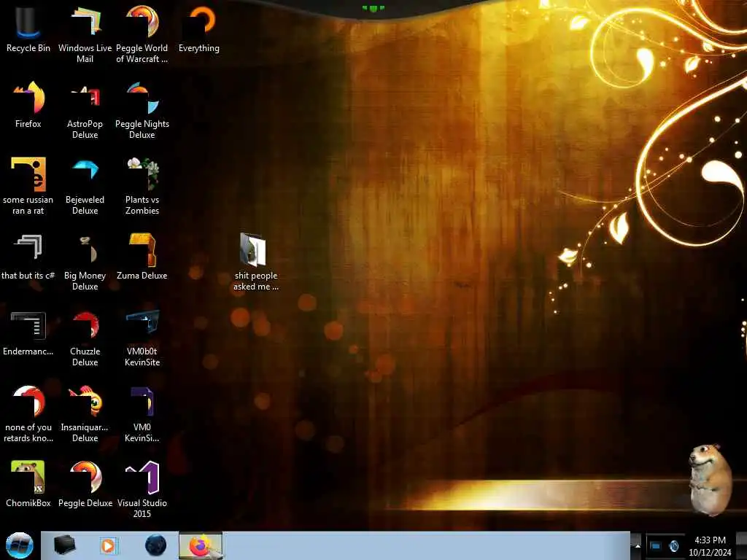Select the Big Money Deluxe icon
Screen dimensions: 747x560
85,262
